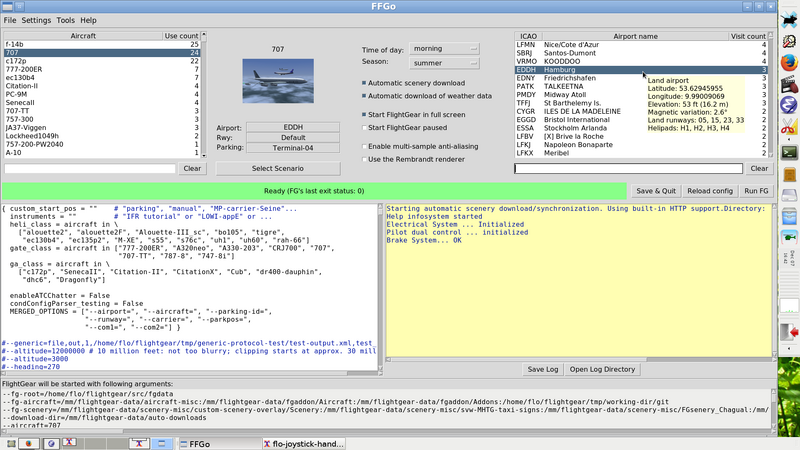Select JA37-Viggen in the aircraft list
This screenshot has height=450, width=800.
point(102,128)
